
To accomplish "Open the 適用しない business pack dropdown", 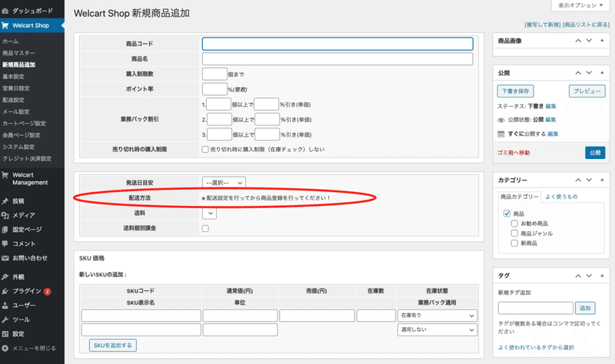I will [437, 330].
